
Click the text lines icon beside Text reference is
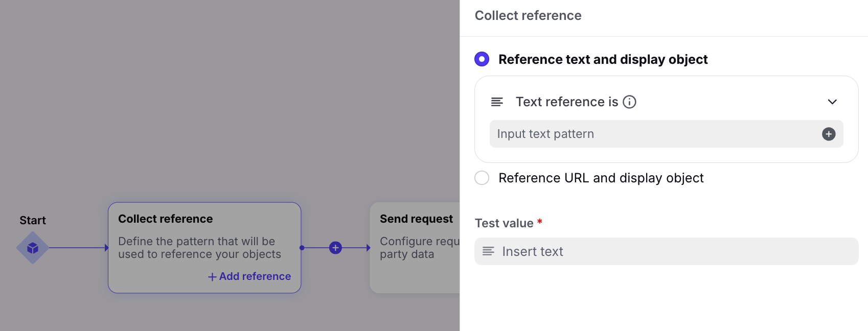497,102
